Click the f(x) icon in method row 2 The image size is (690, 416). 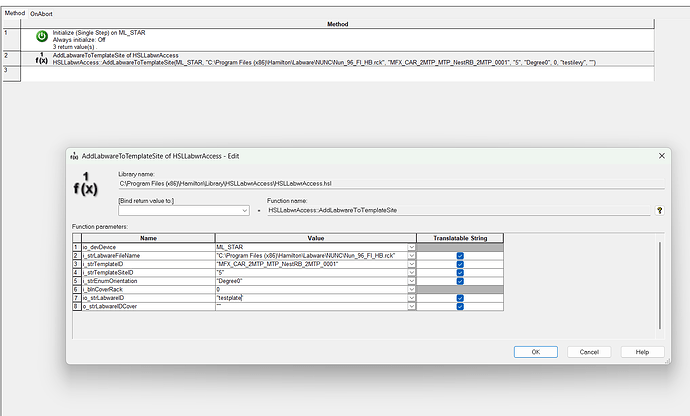pyautogui.click(x=42, y=58)
